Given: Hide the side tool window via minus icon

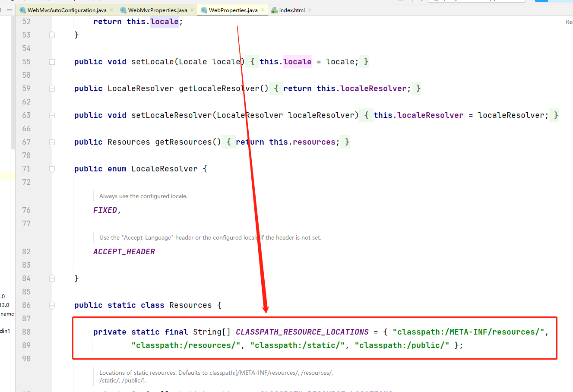Looking at the screenshot, I should click(x=9, y=9).
